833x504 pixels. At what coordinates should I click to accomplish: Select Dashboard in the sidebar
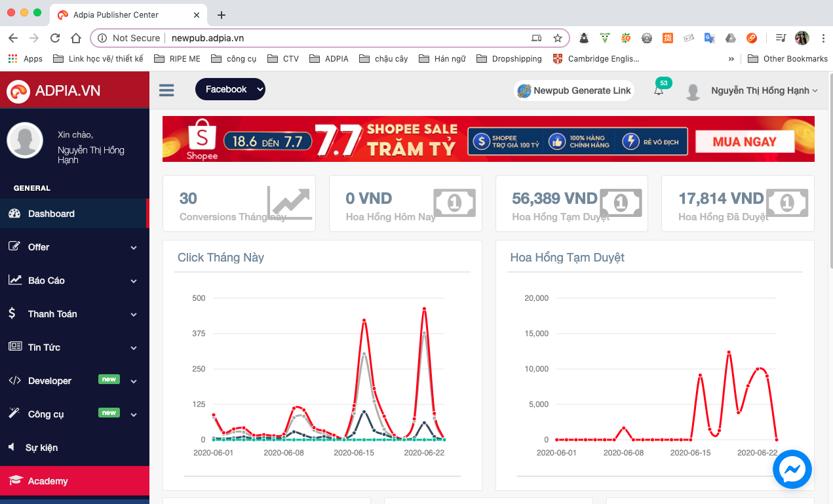click(x=74, y=214)
